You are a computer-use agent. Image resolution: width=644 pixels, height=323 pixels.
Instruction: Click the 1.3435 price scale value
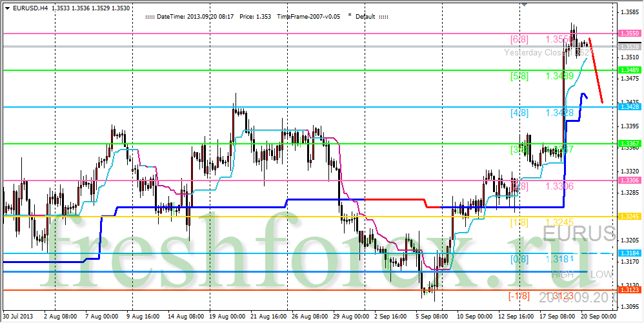click(630, 102)
